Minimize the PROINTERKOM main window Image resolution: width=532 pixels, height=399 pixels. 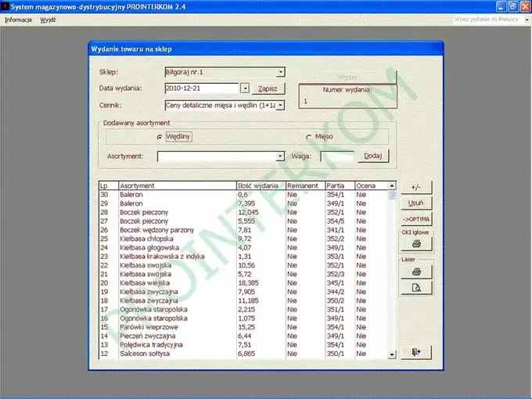point(501,6)
